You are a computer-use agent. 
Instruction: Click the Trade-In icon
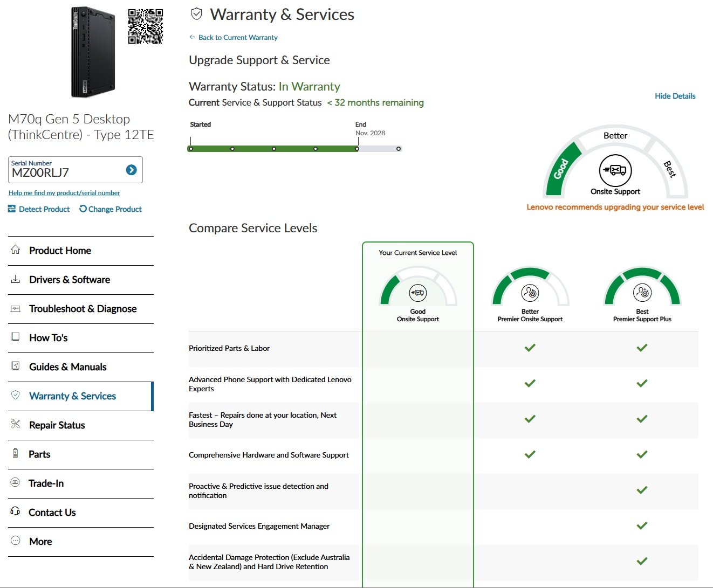15,482
